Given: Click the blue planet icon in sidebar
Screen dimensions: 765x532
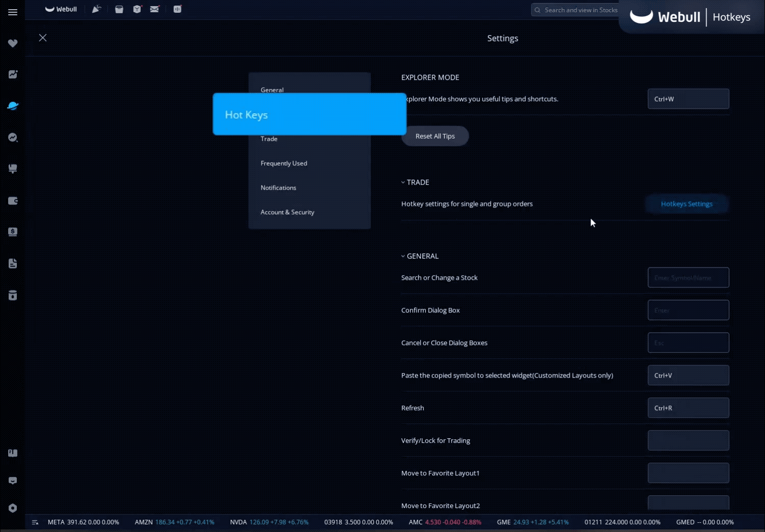Looking at the screenshot, I should [13, 106].
